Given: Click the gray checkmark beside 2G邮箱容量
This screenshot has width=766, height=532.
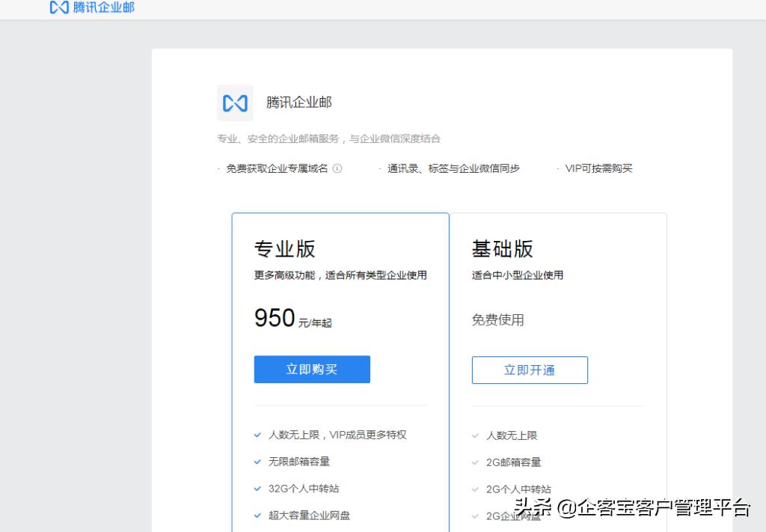Looking at the screenshot, I should 475,462.
